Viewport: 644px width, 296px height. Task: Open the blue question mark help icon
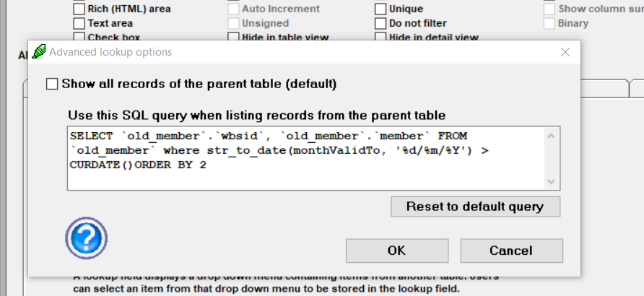tap(86, 238)
